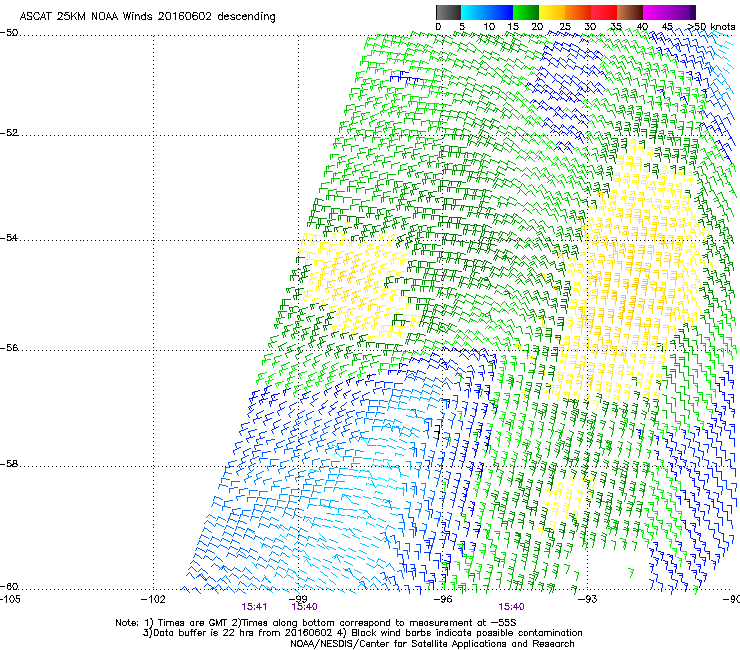Click the -60 latitude axis label
This screenshot has height=650, width=740.
[x=9, y=587]
